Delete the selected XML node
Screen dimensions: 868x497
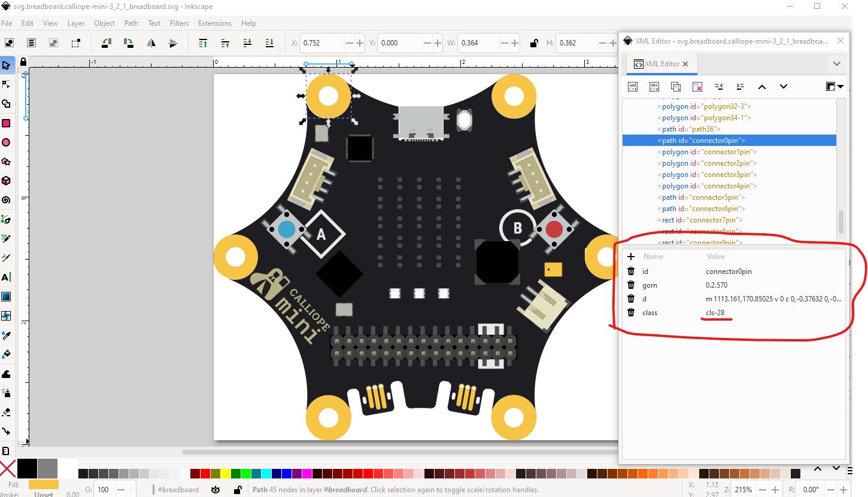coord(697,87)
